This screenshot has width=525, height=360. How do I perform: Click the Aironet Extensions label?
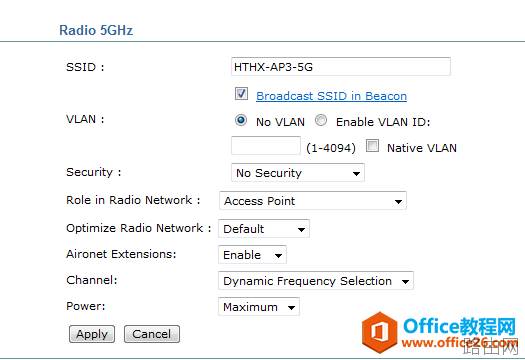tap(121, 254)
